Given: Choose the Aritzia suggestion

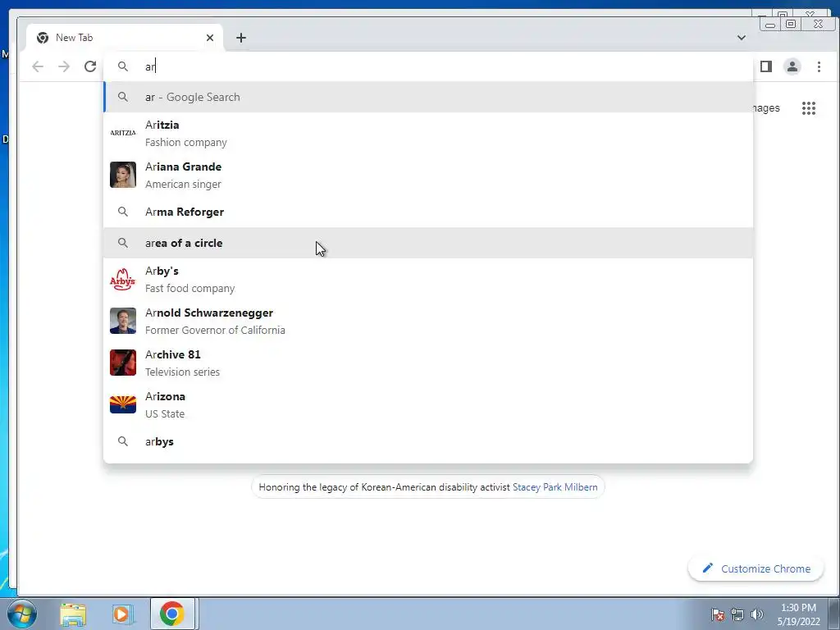Looking at the screenshot, I should pyautogui.click(x=428, y=134).
